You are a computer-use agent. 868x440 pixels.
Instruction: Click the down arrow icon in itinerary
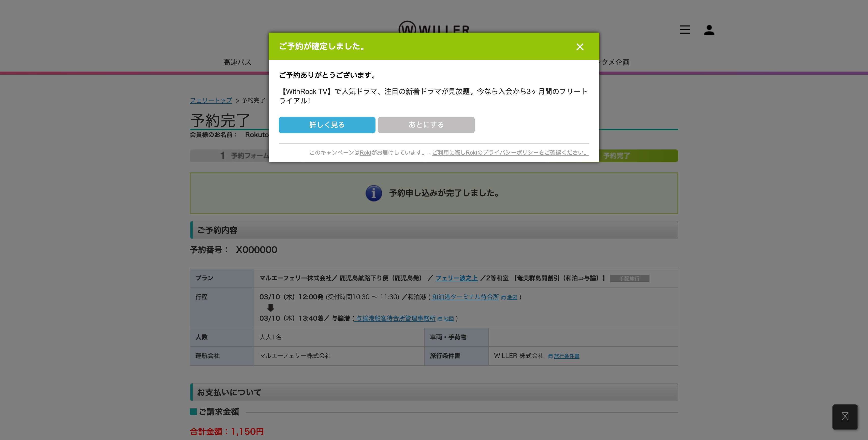point(270,308)
